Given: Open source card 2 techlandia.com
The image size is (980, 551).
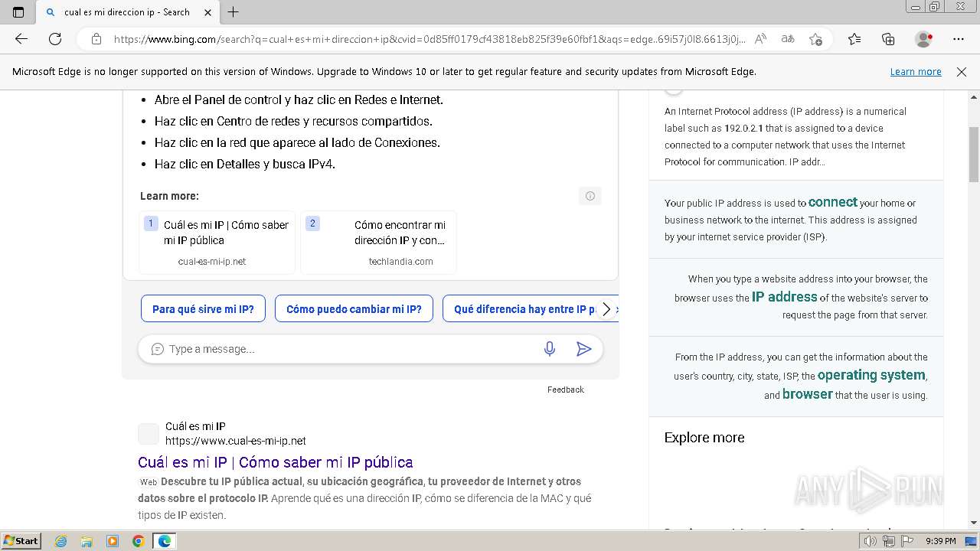Looking at the screenshot, I should pos(379,243).
